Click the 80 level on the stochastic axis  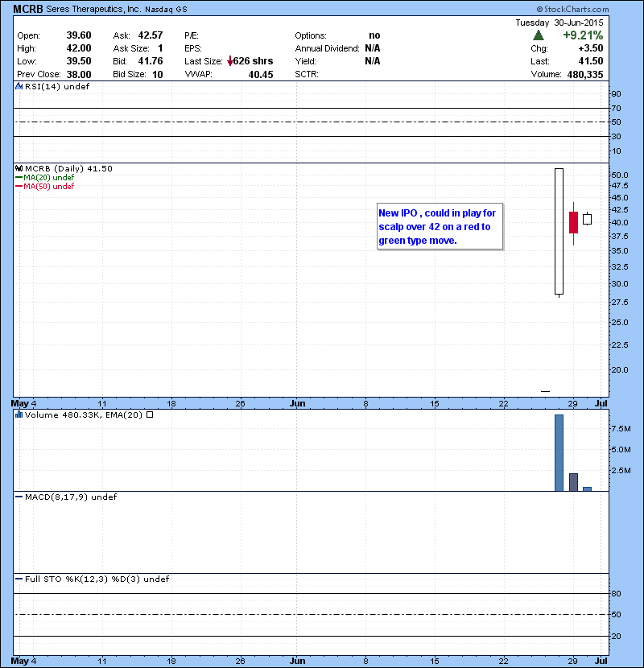click(x=617, y=593)
